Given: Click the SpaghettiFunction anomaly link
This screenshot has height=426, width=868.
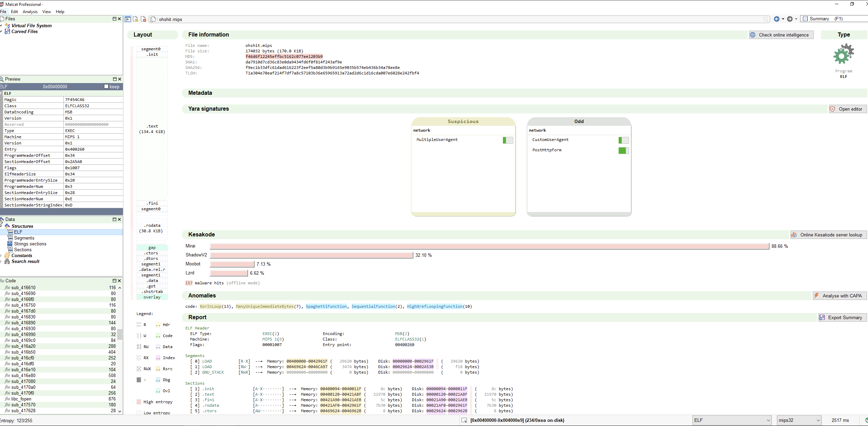Looking at the screenshot, I should (326, 306).
